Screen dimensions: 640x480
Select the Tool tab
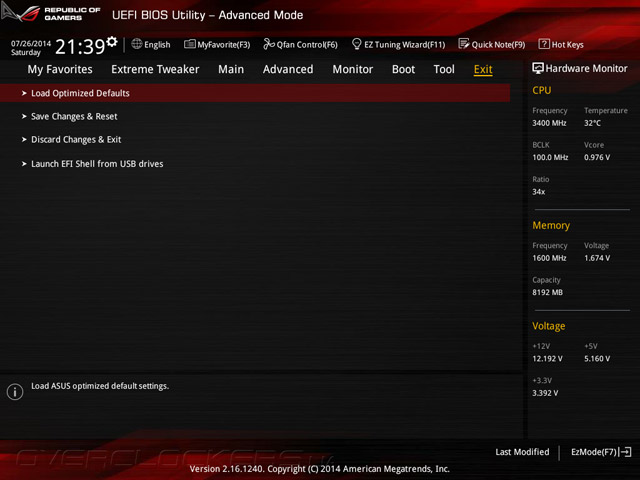pyautogui.click(x=444, y=69)
